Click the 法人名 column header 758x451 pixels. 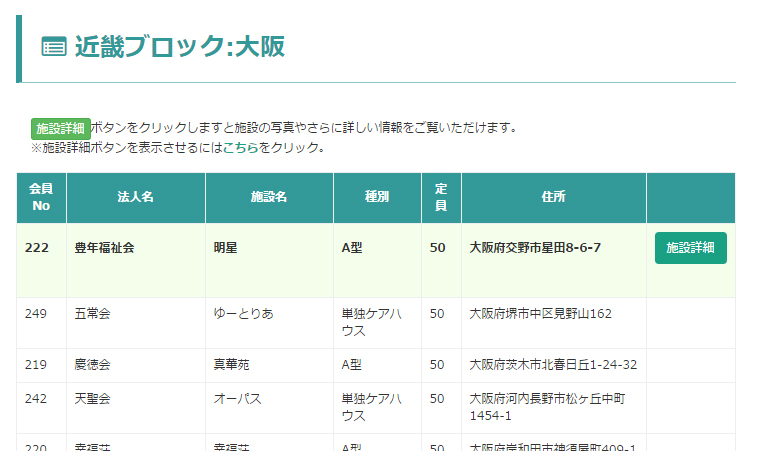pos(136,197)
